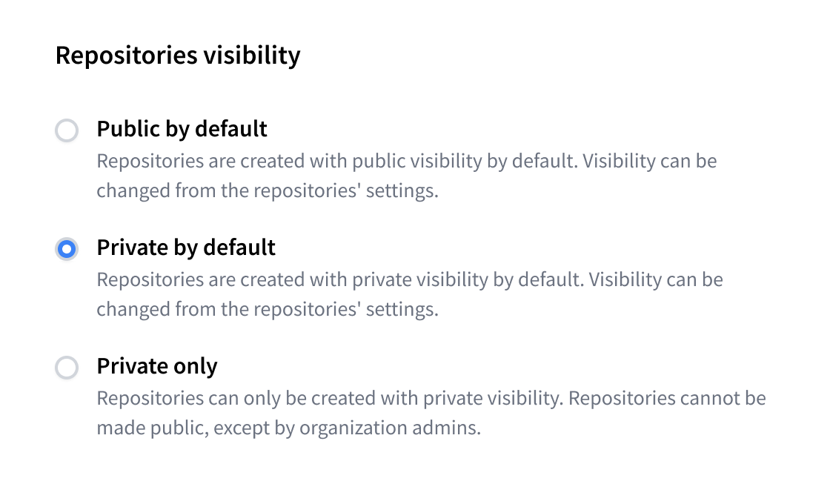Click 'changed from the repositories' settings' under Private default
This screenshot has width=830, height=504.
pos(268,310)
